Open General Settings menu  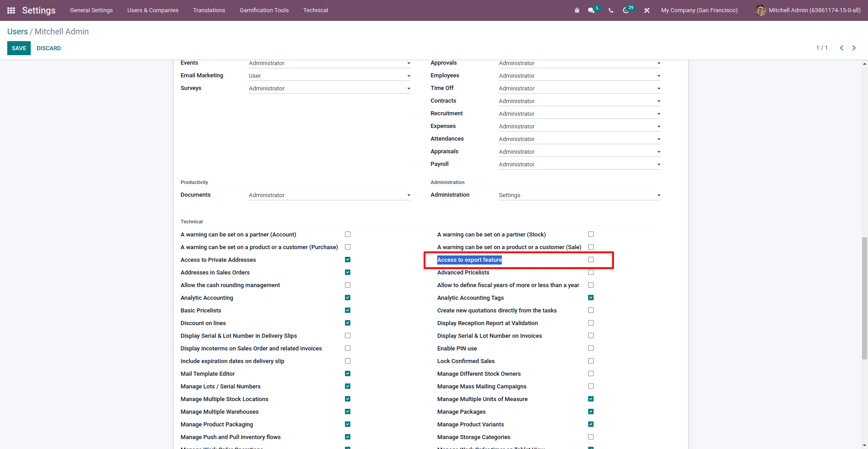91,10
